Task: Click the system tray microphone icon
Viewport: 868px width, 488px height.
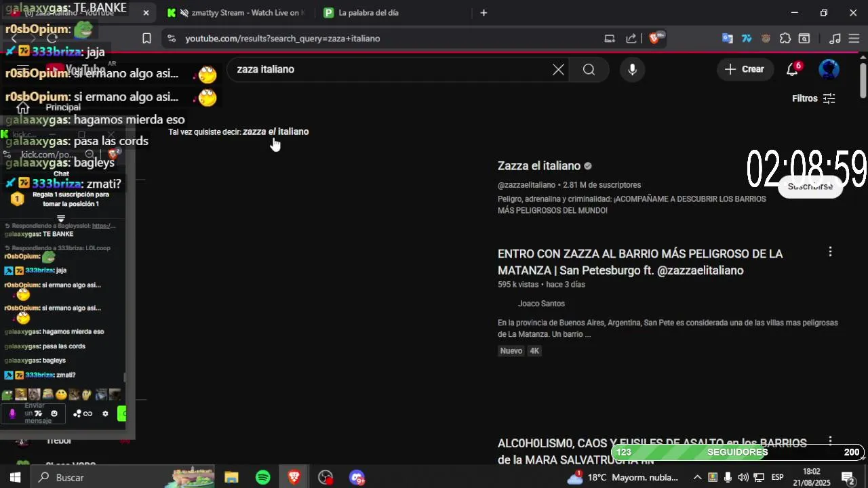Action: pyautogui.click(x=728, y=478)
